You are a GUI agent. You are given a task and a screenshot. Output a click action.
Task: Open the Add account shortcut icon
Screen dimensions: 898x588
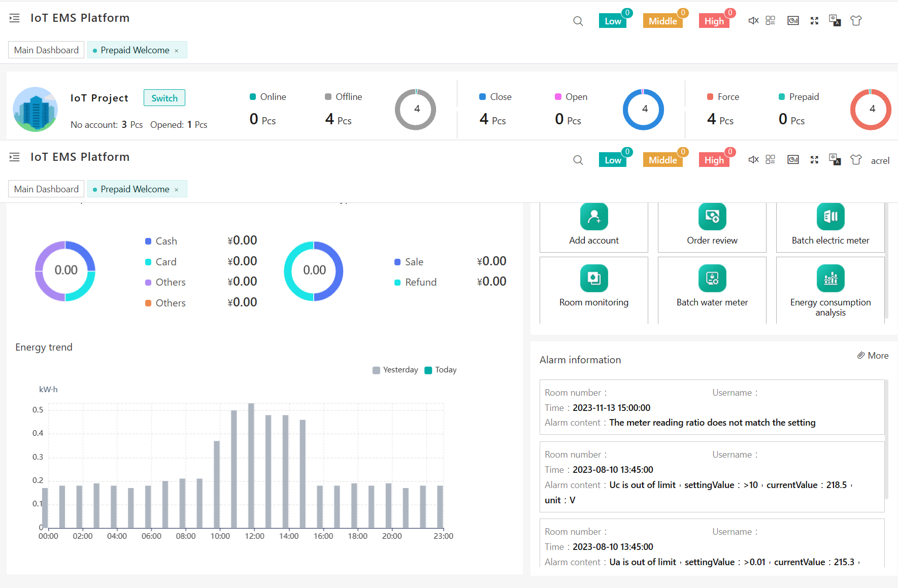tap(594, 217)
